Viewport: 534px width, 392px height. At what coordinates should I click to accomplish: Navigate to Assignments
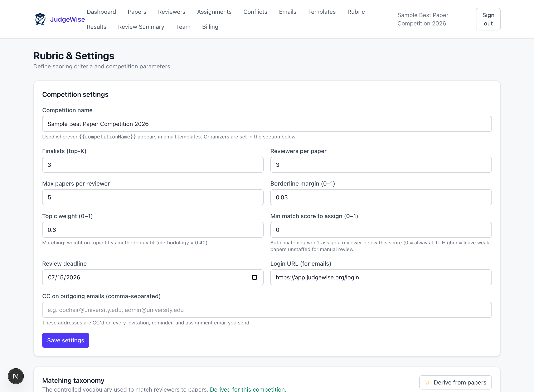214,12
